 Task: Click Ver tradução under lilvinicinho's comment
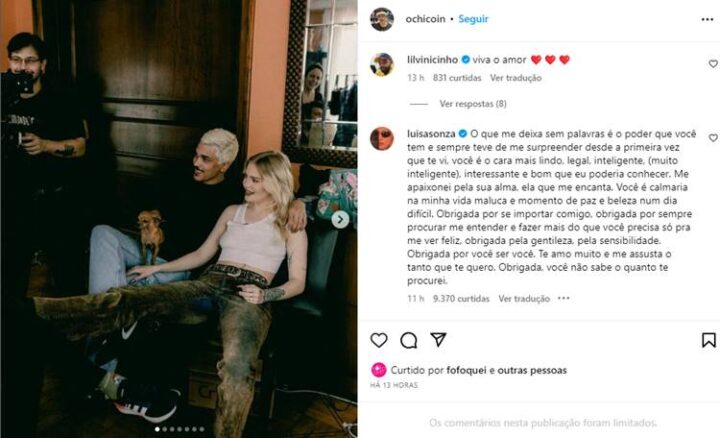pyautogui.click(x=516, y=78)
